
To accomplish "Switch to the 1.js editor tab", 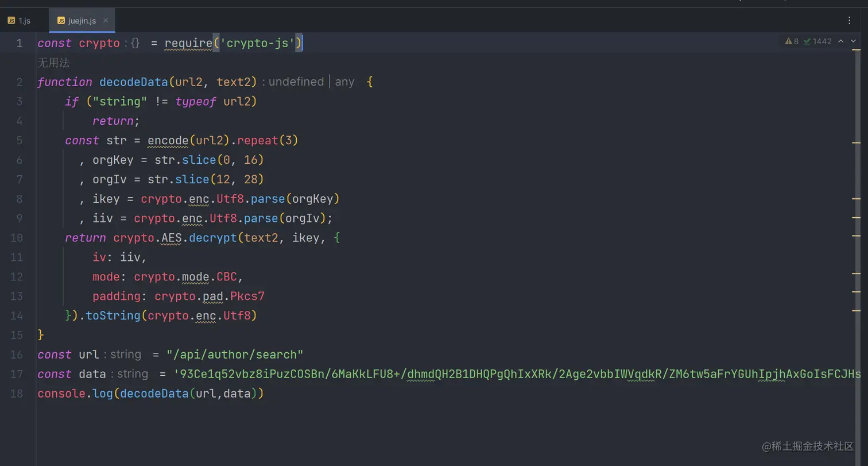I will pos(19,21).
